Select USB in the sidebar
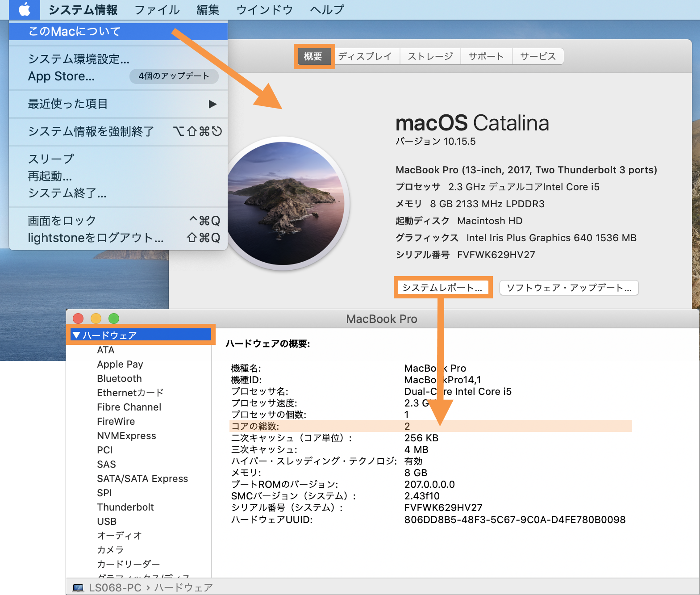The height and width of the screenshot is (595, 700). tap(107, 522)
